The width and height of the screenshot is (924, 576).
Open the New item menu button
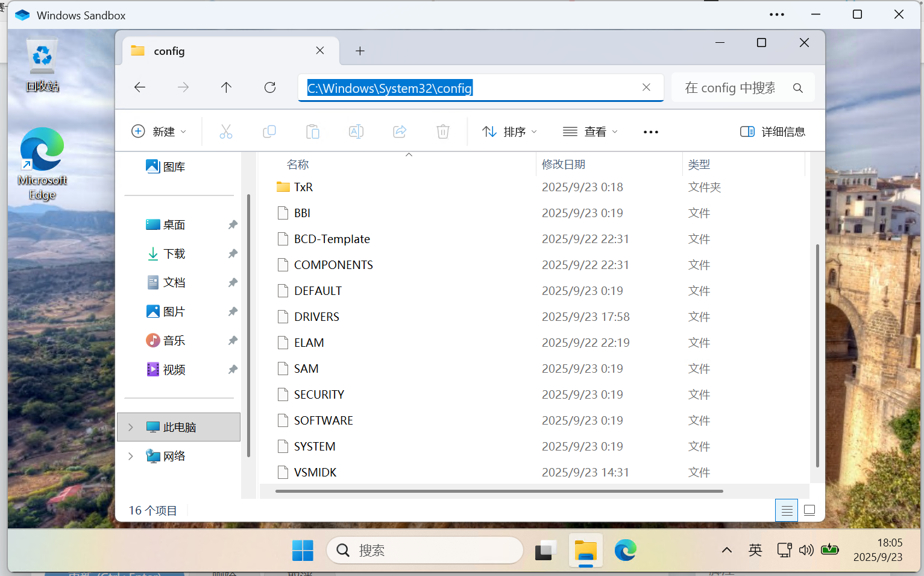coord(159,131)
